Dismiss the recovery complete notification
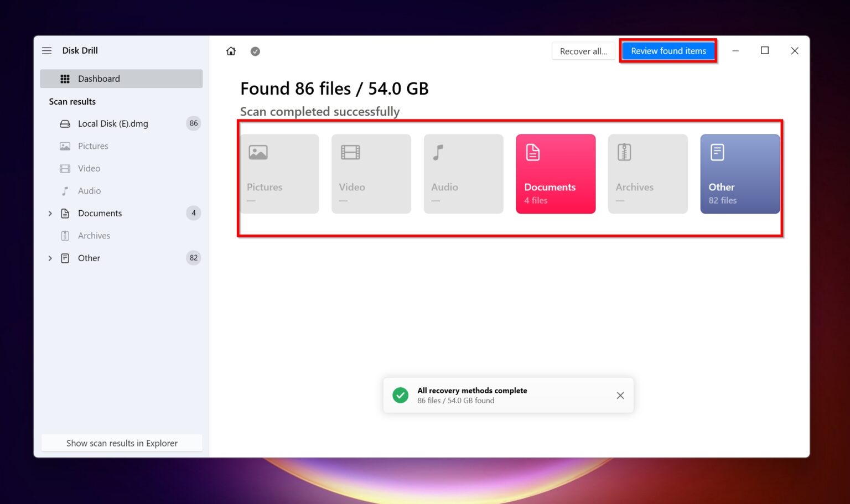This screenshot has width=850, height=504. click(620, 395)
